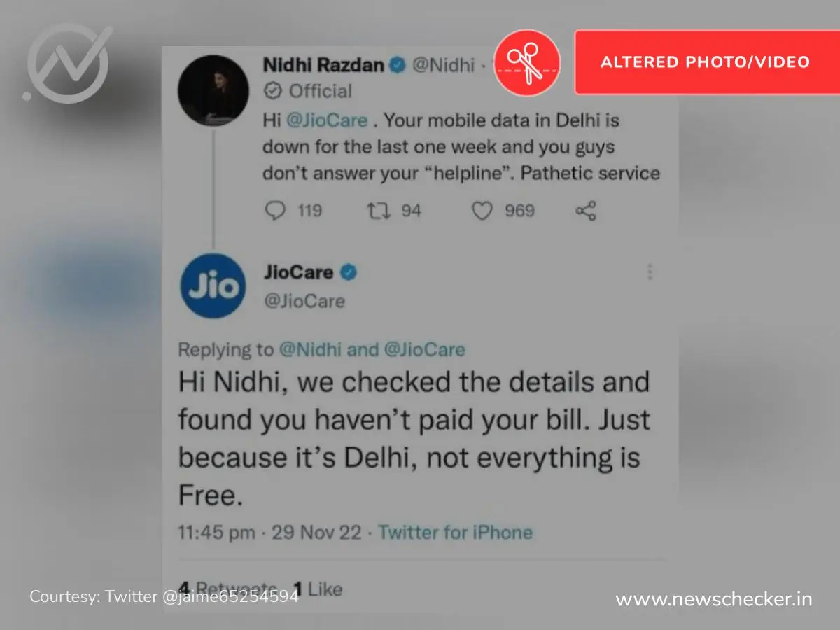Click the scissors altered-media icon
The width and height of the screenshot is (840, 630).
pos(527,62)
